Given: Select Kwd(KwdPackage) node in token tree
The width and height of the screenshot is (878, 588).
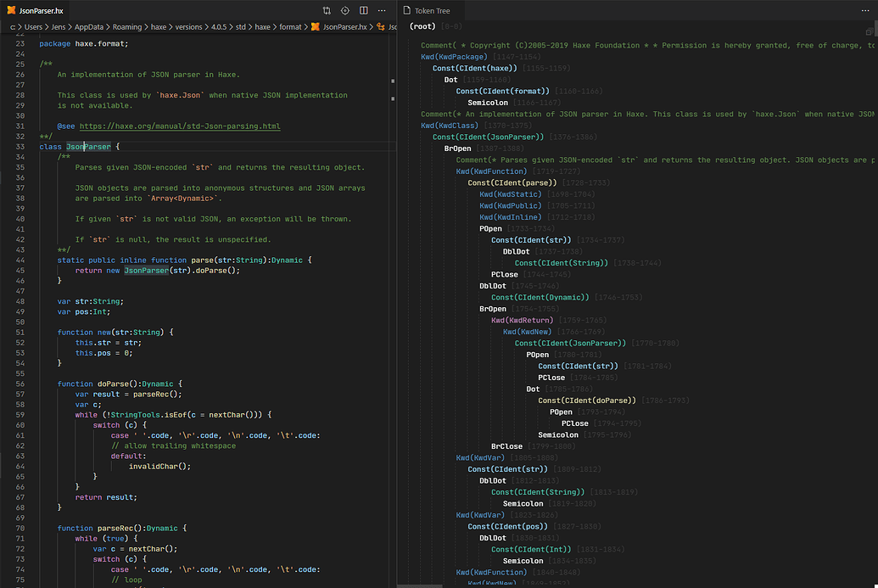Looking at the screenshot, I should click(x=454, y=57).
